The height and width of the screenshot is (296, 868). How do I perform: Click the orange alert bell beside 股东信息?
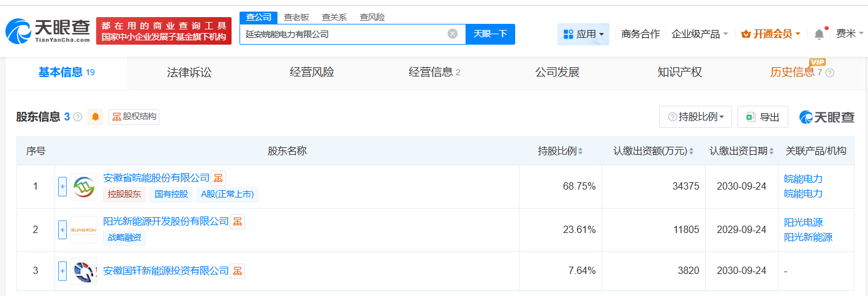(96, 117)
